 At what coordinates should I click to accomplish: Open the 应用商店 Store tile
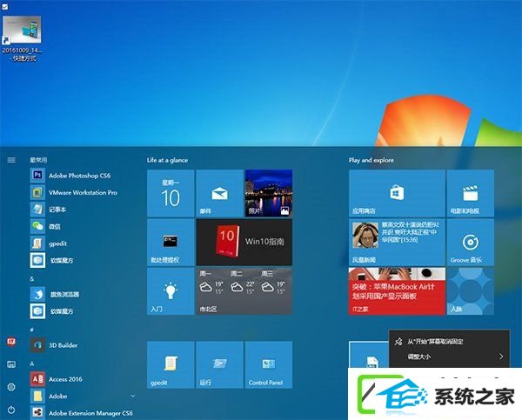(x=397, y=193)
